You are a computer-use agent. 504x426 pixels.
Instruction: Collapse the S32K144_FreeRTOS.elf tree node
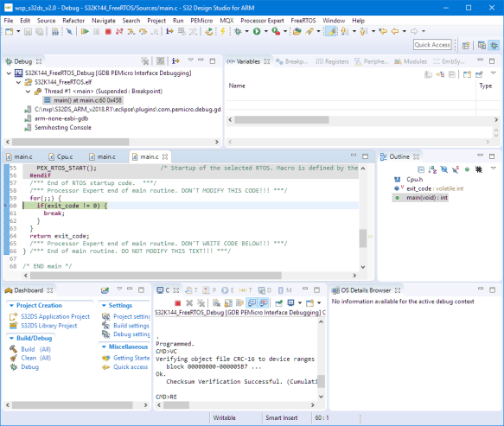(18, 82)
